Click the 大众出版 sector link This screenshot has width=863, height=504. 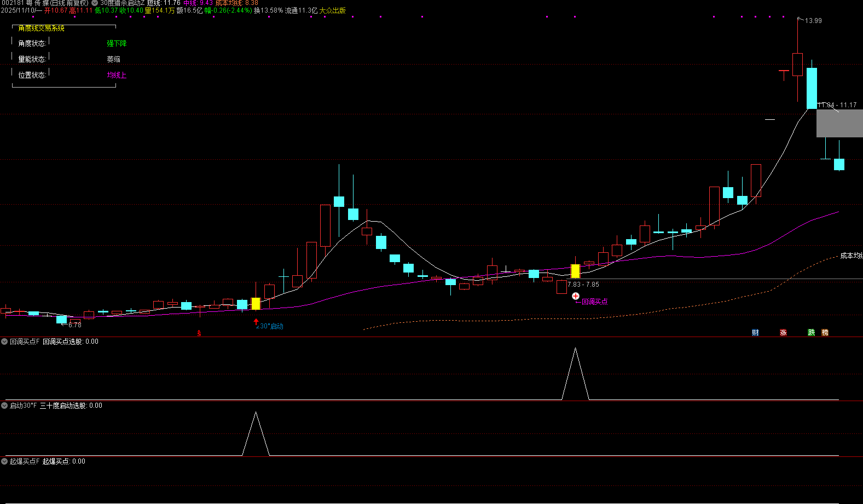point(332,10)
